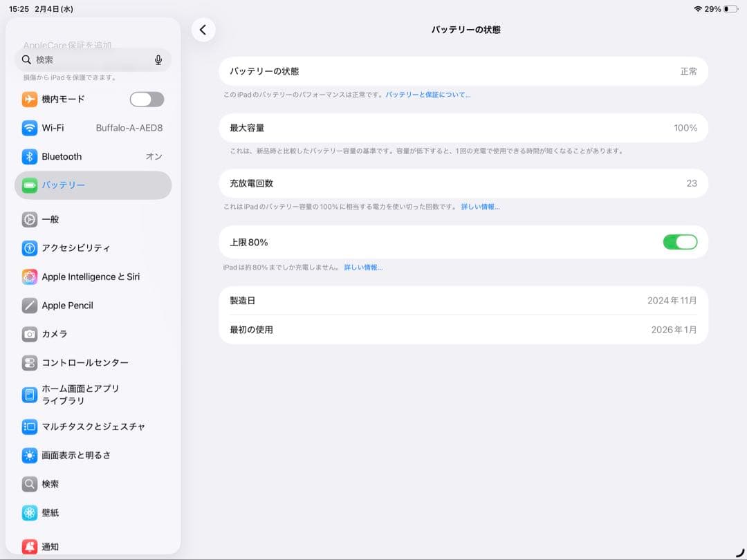Disable the 上限80% charging limit toggle

[680, 242]
